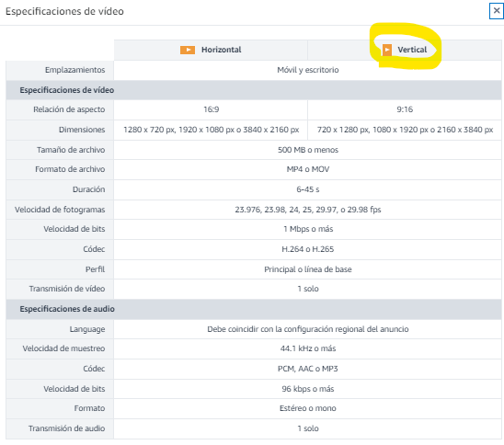Close the Especificaciones de vídeo dialog
504x445 pixels.
pos(497,11)
